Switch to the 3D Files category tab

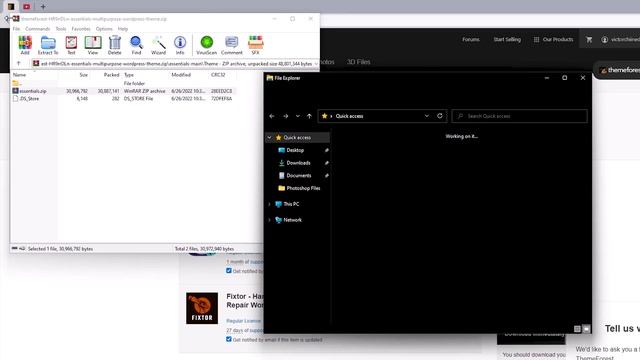(358, 62)
